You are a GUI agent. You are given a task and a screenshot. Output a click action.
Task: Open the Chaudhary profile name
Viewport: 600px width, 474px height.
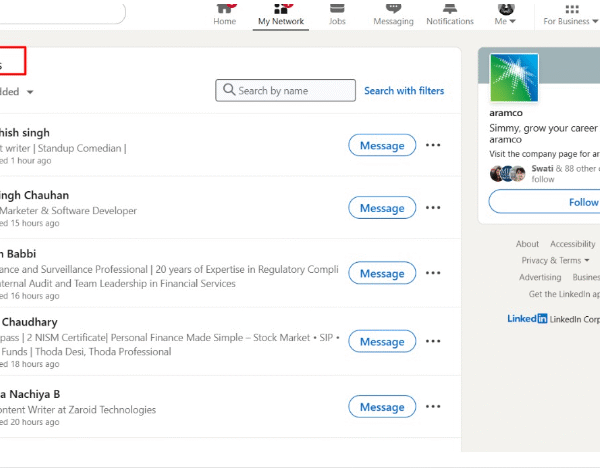click(x=29, y=322)
